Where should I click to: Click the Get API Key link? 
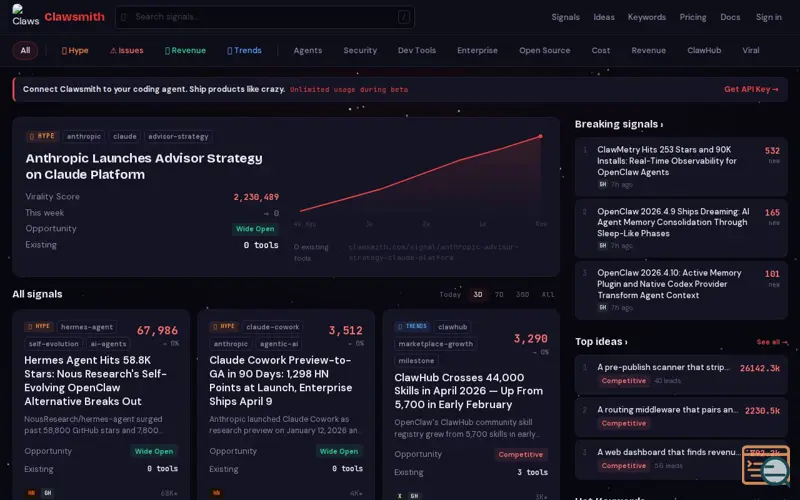tap(751, 89)
